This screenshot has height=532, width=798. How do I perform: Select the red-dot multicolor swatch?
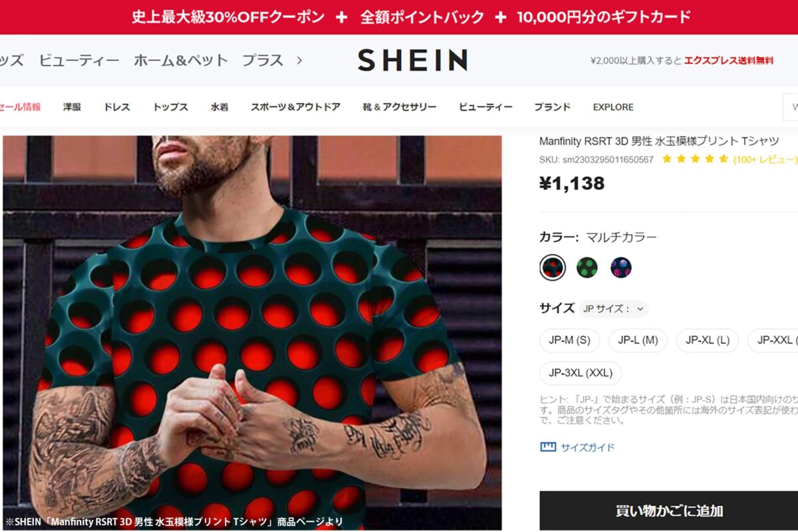[553, 267]
